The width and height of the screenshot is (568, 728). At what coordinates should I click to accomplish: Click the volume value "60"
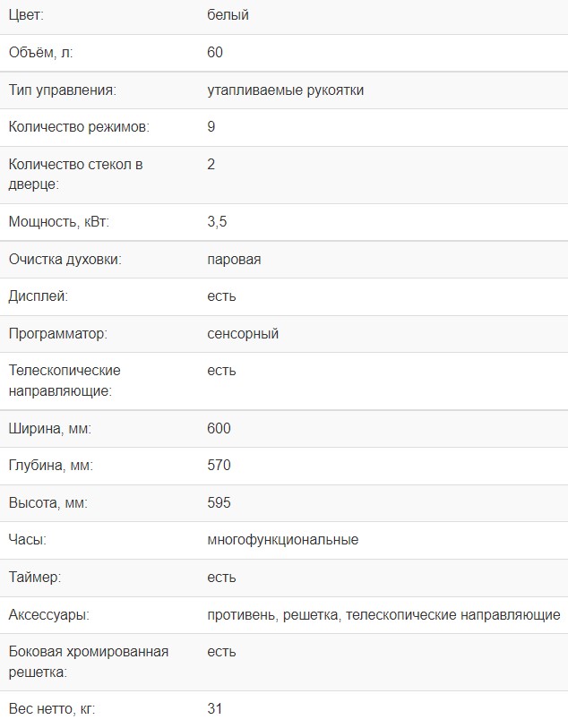(x=215, y=53)
